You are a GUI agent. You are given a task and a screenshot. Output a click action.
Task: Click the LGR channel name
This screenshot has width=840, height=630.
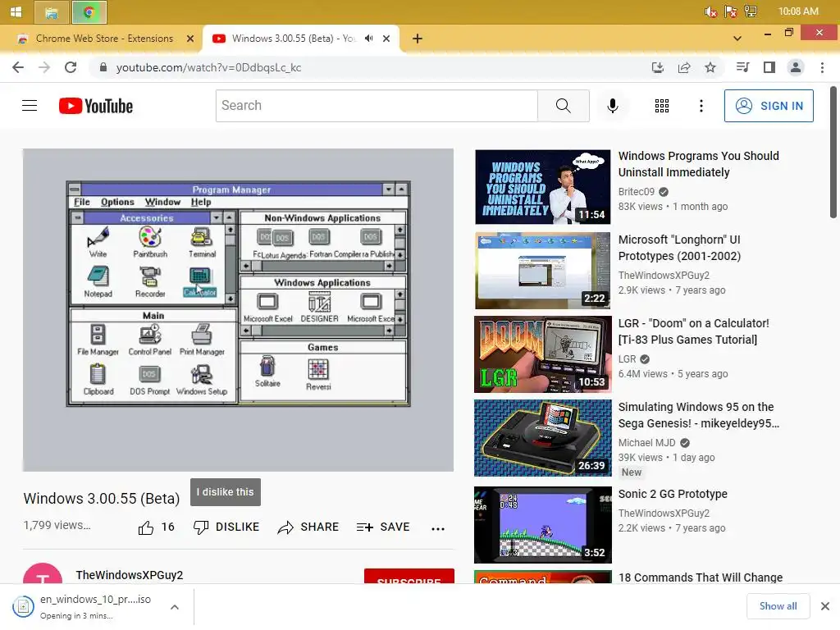point(627,359)
